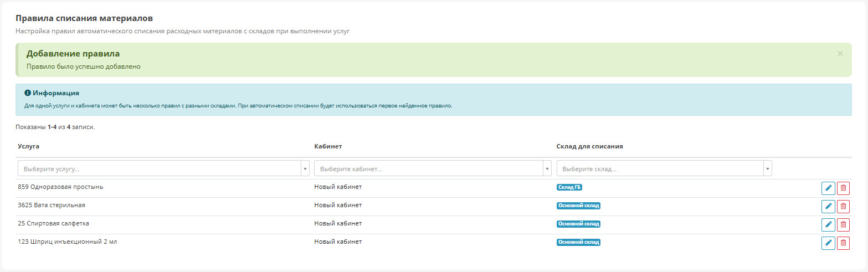Viewport: 868px width, 272px height.
Task: Dismiss the Добавление правила success alert
Action: [840, 54]
